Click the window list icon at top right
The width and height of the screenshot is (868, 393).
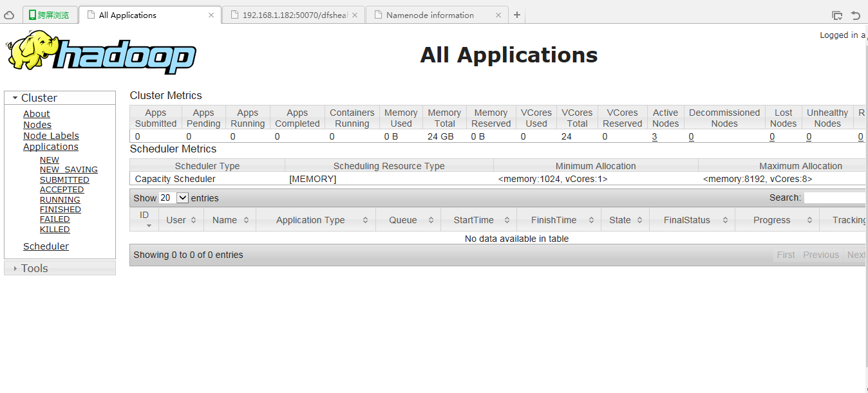click(x=836, y=15)
